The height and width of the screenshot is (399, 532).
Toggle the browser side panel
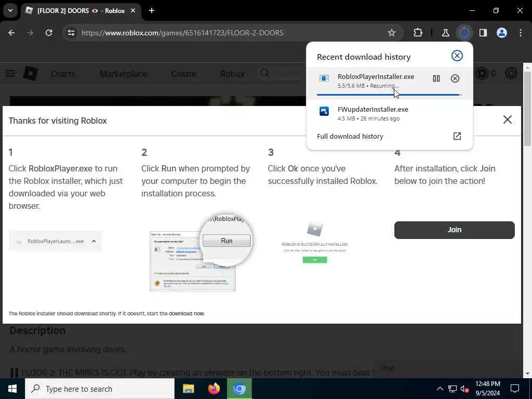pyautogui.click(x=483, y=33)
